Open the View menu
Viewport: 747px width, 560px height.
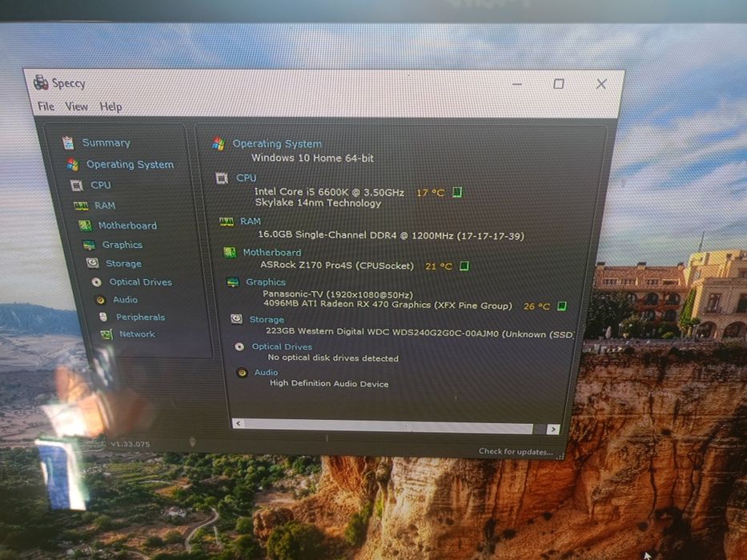click(x=76, y=106)
